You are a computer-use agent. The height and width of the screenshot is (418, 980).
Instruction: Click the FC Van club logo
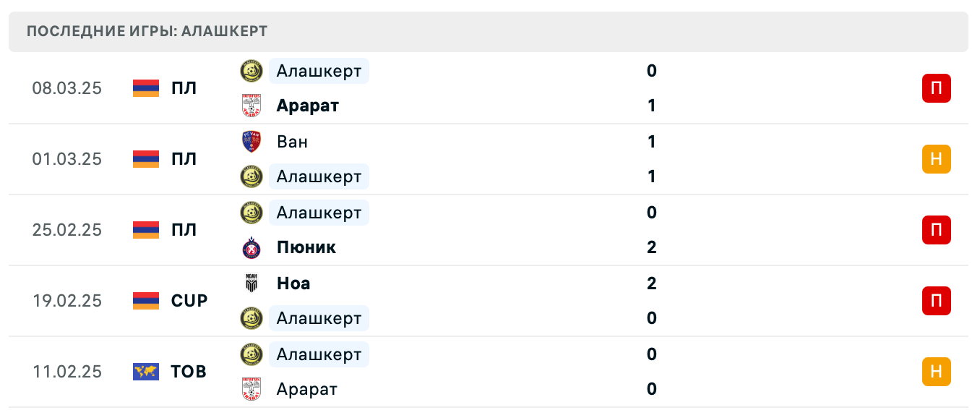pos(251,142)
